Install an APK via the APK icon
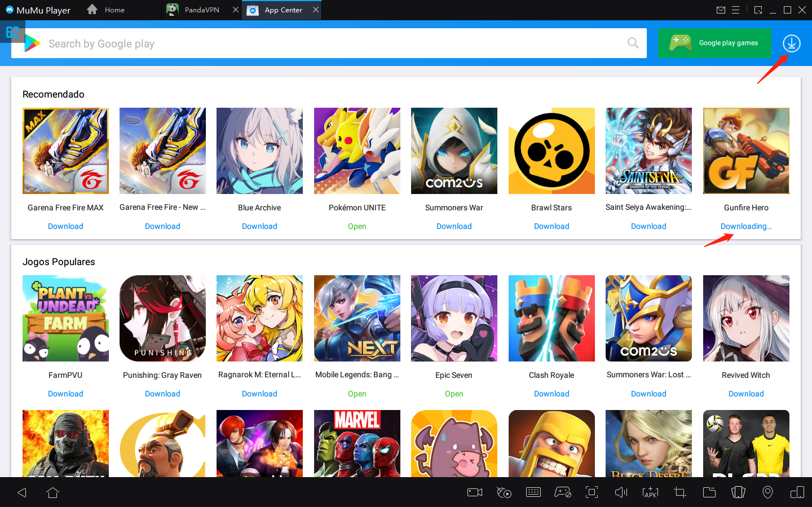812x507 pixels. coord(650,492)
